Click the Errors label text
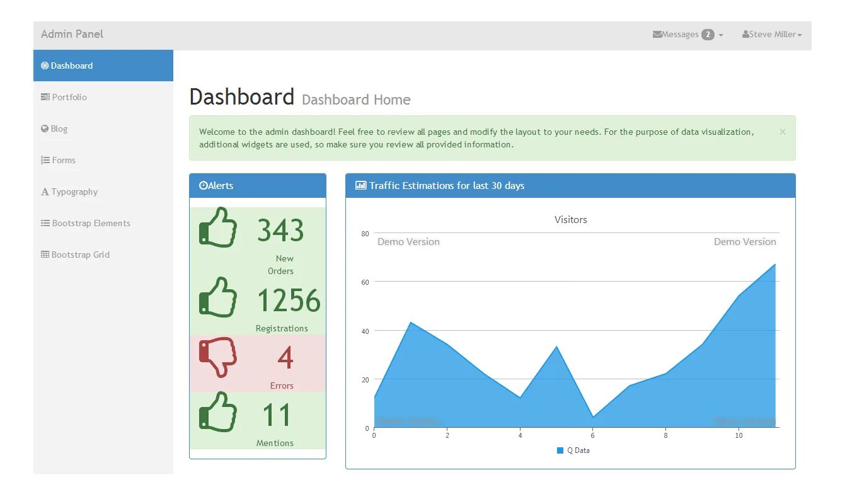The image size is (857, 504). [x=282, y=386]
